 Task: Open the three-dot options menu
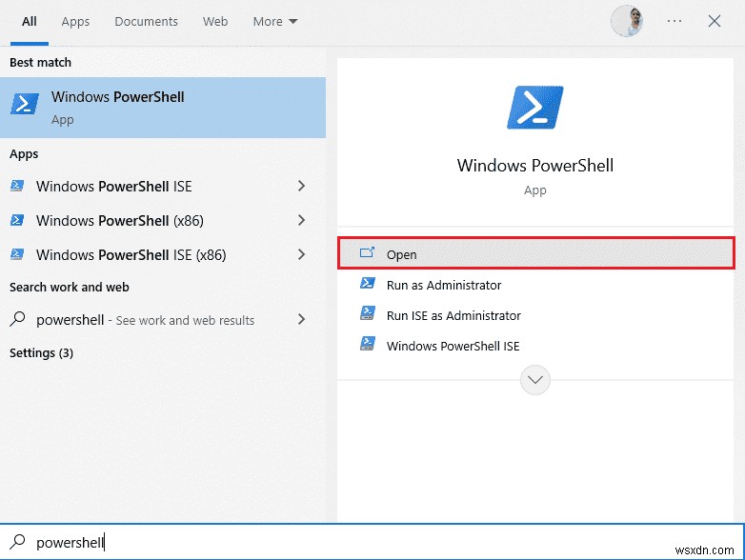(x=675, y=21)
